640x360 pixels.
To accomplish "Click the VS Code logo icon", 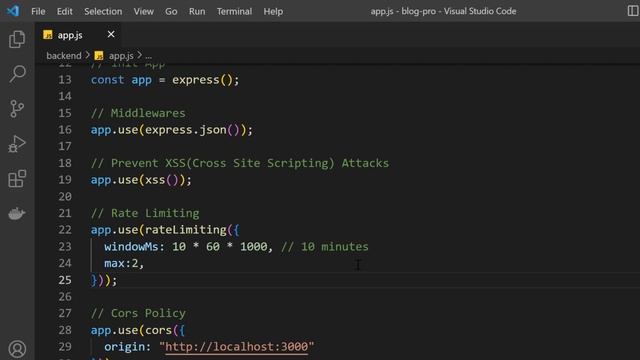I will point(13,11).
